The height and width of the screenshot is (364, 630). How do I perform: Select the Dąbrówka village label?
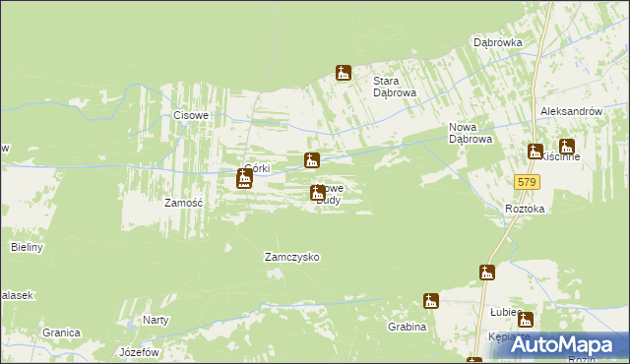click(498, 42)
